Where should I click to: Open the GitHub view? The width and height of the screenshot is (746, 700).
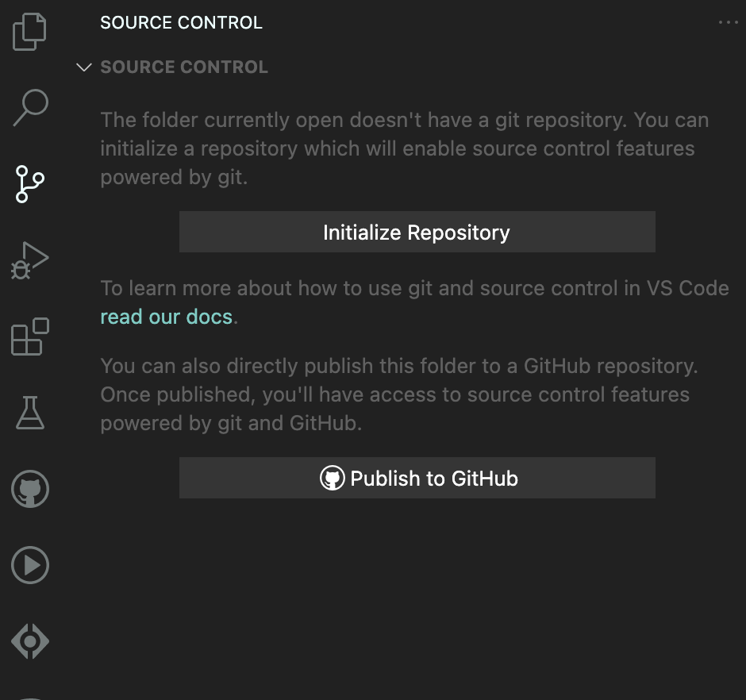pyautogui.click(x=29, y=490)
